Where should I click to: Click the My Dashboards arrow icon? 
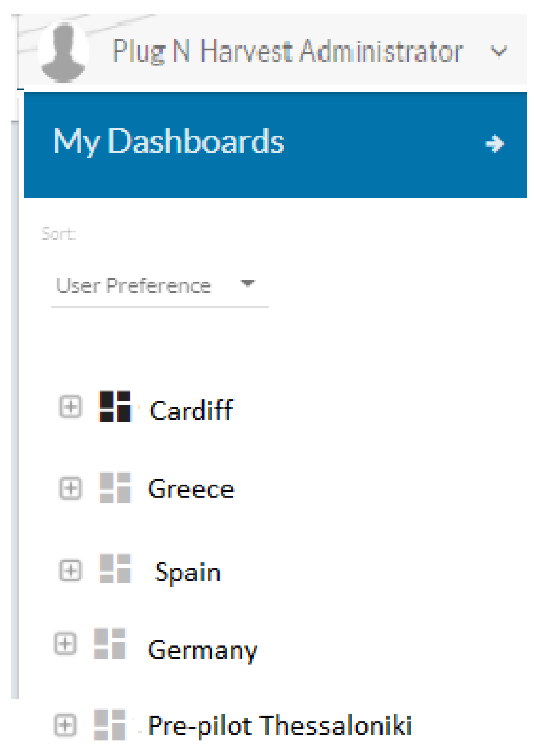[494, 144]
